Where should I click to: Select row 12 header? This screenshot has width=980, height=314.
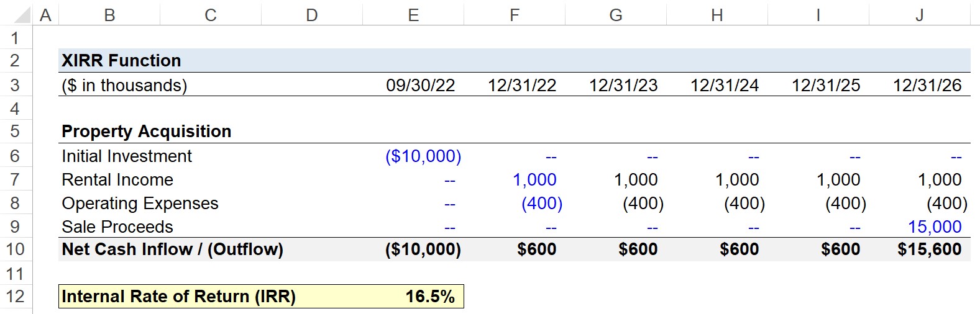16,297
